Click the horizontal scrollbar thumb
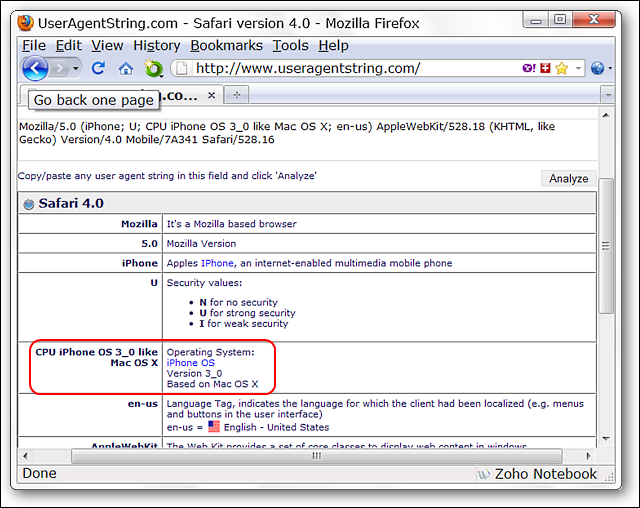Viewport: 640px width, 508px height. [x=315, y=456]
